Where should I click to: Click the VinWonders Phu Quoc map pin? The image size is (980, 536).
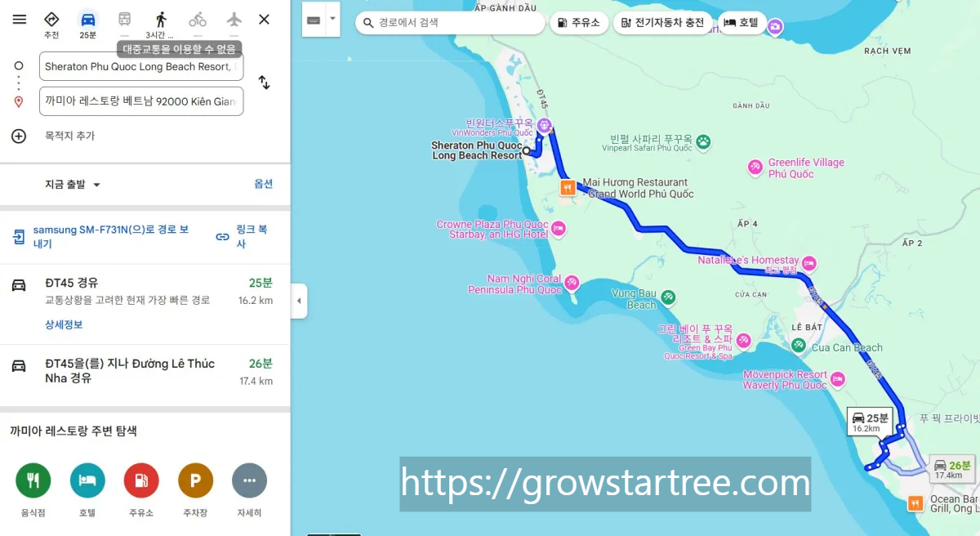544,125
